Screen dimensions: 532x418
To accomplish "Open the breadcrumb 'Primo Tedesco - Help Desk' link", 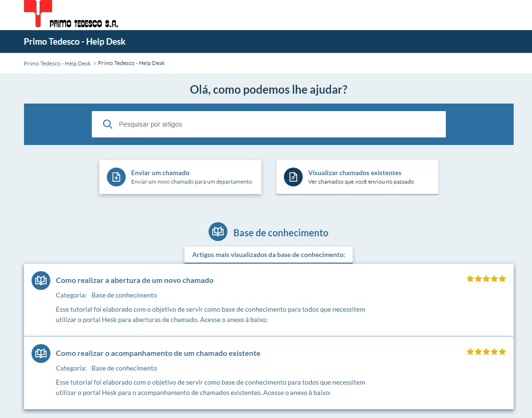I will [x=57, y=63].
